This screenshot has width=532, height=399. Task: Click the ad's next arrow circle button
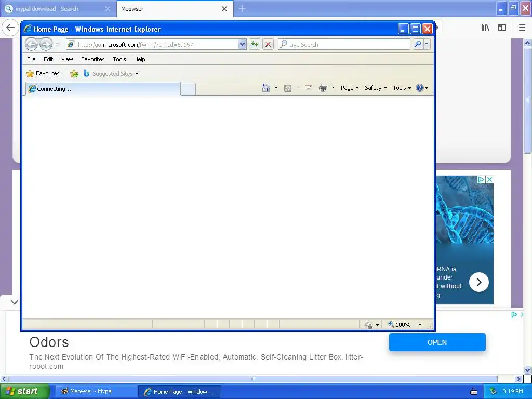tap(478, 282)
